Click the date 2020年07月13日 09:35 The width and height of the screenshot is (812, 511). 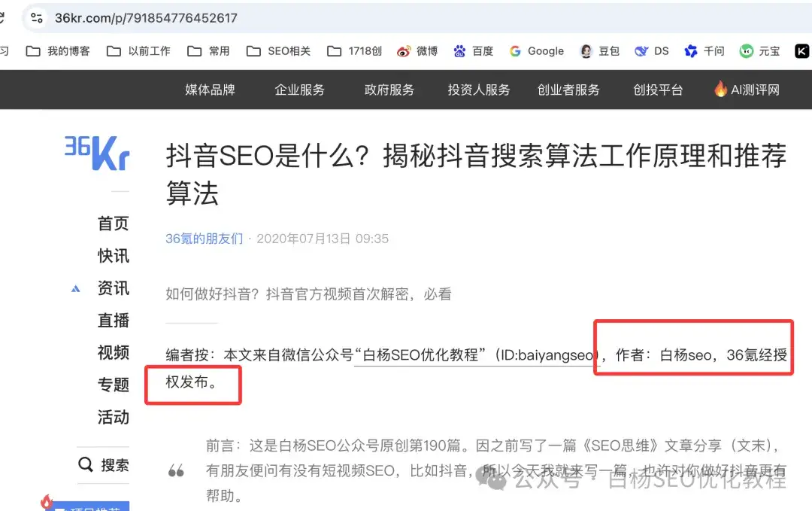[322, 239]
